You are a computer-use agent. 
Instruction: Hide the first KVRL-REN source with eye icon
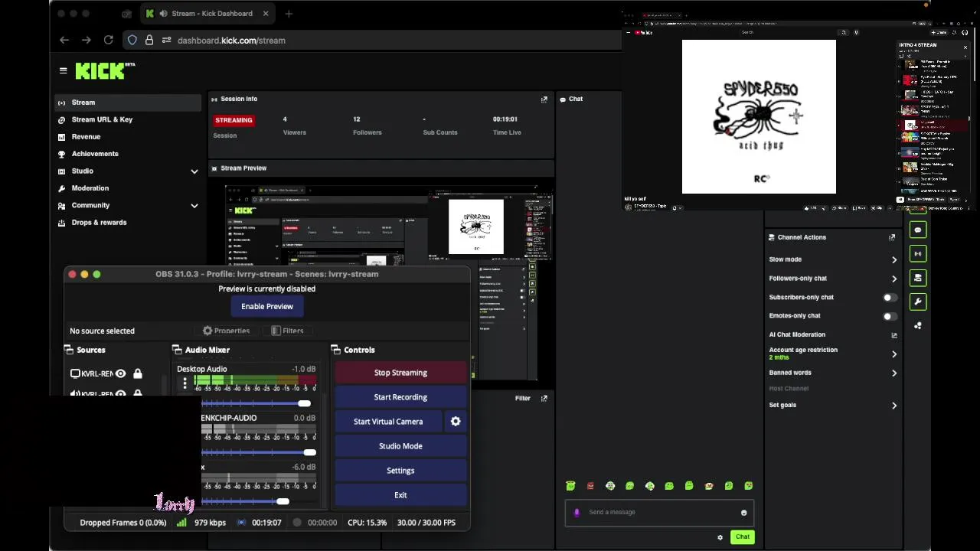(121, 373)
